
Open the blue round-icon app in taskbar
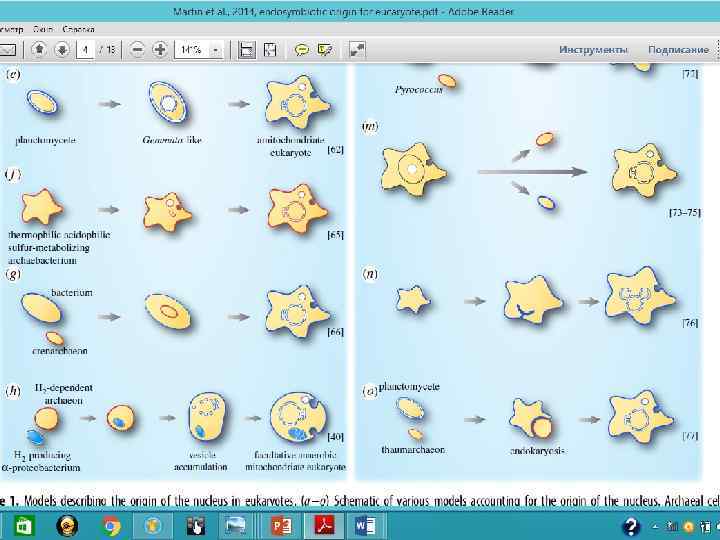click(152, 526)
